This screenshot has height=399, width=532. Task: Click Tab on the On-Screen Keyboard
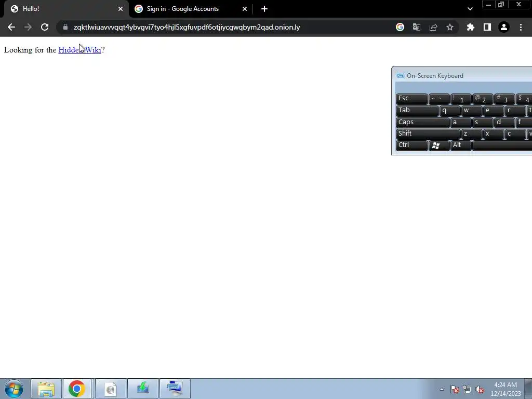point(417,111)
